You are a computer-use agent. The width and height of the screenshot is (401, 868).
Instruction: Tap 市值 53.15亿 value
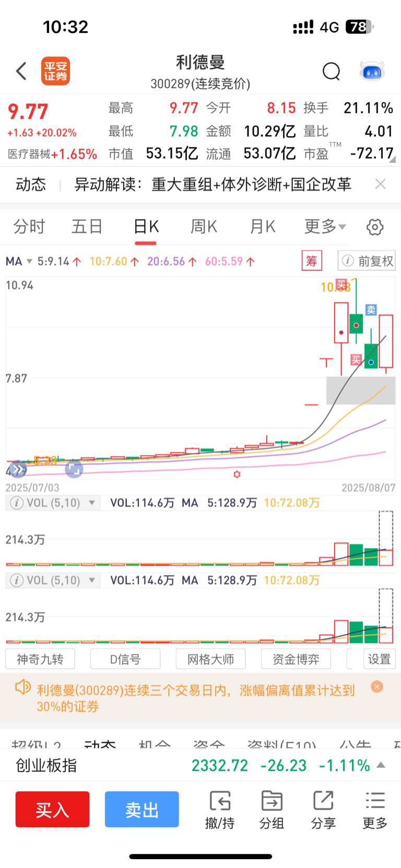pos(172,153)
